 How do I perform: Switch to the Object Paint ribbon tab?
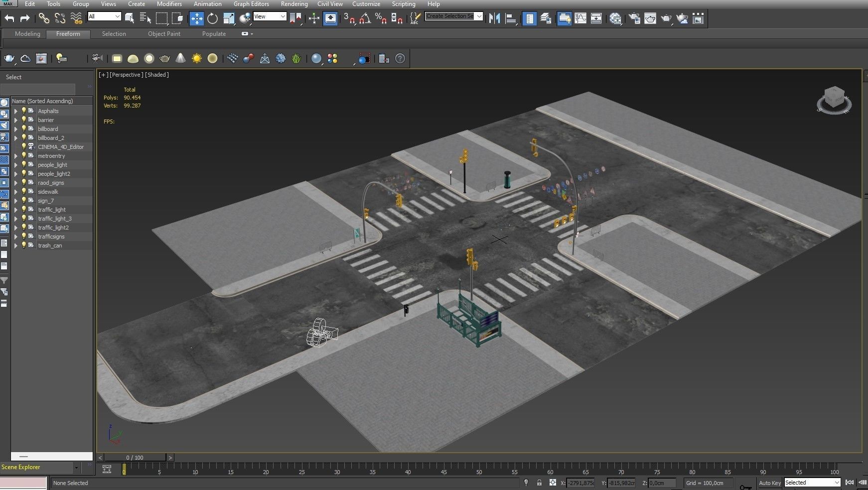click(164, 34)
